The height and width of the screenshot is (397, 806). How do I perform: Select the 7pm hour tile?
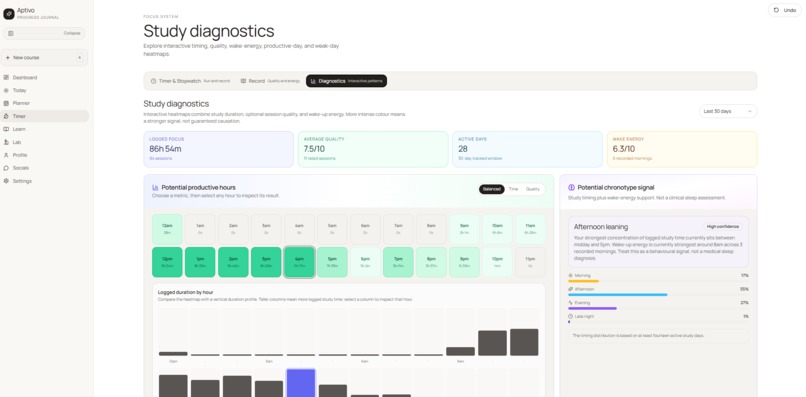398,262
